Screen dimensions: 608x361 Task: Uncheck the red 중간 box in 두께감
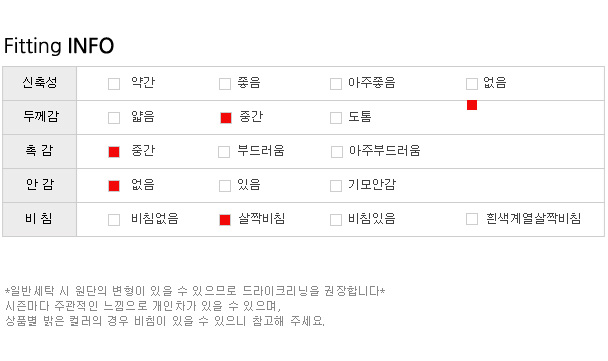[226, 118]
